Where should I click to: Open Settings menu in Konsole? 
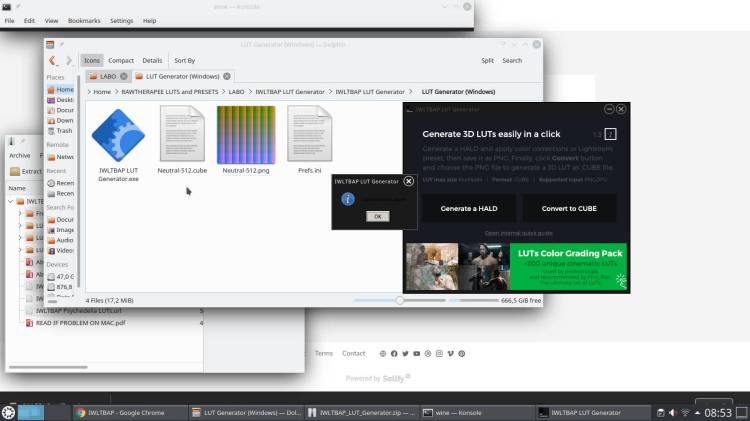click(x=121, y=21)
